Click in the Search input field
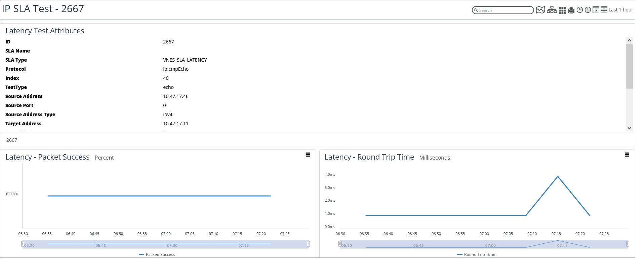The width and height of the screenshot is (644, 266). [x=504, y=10]
